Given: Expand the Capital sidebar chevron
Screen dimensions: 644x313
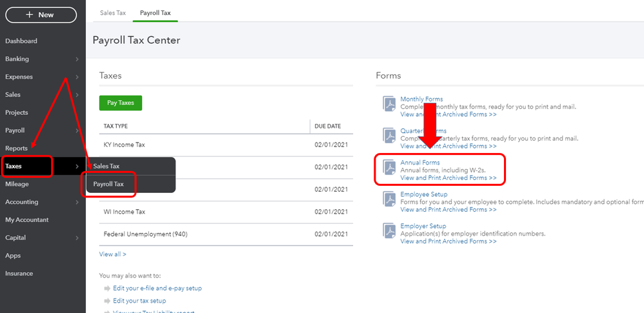Looking at the screenshot, I should [x=77, y=238].
